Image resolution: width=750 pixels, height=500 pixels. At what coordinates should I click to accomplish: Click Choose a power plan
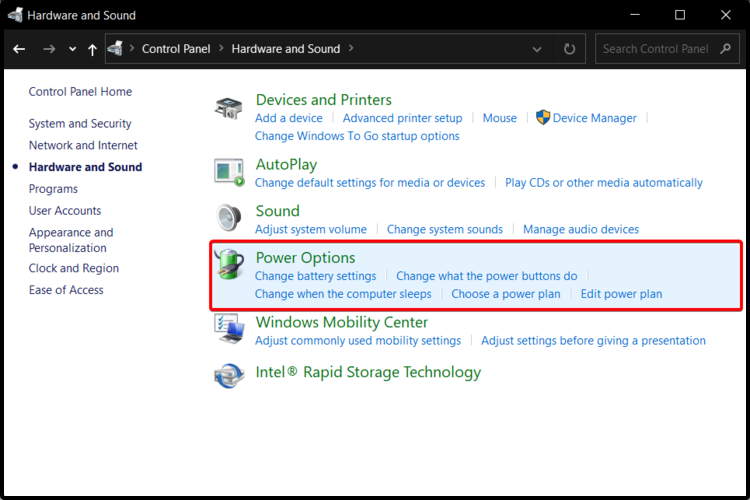tap(506, 294)
